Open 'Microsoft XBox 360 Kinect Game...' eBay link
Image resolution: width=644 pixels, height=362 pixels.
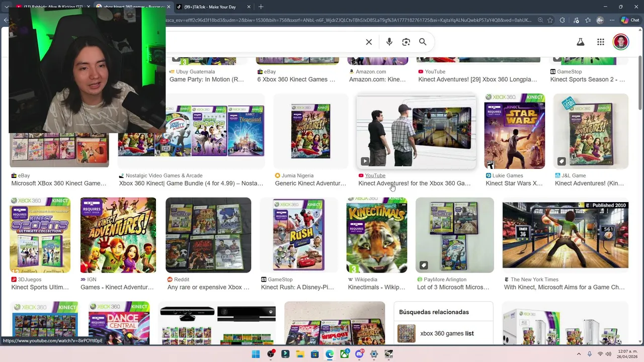tap(59, 184)
